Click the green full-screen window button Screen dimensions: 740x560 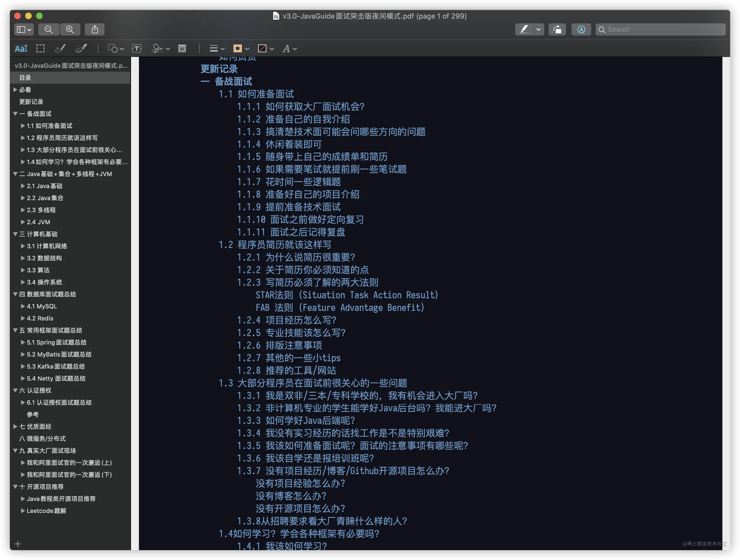click(39, 16)
